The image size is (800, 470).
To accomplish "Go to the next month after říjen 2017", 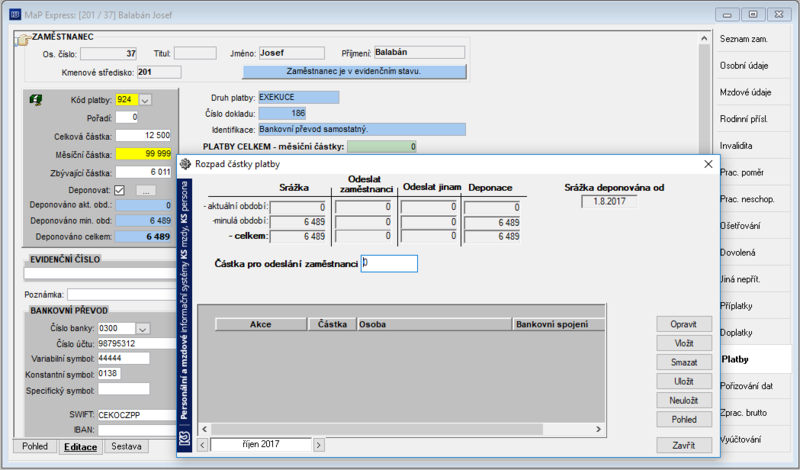I will tap(319, 445).
